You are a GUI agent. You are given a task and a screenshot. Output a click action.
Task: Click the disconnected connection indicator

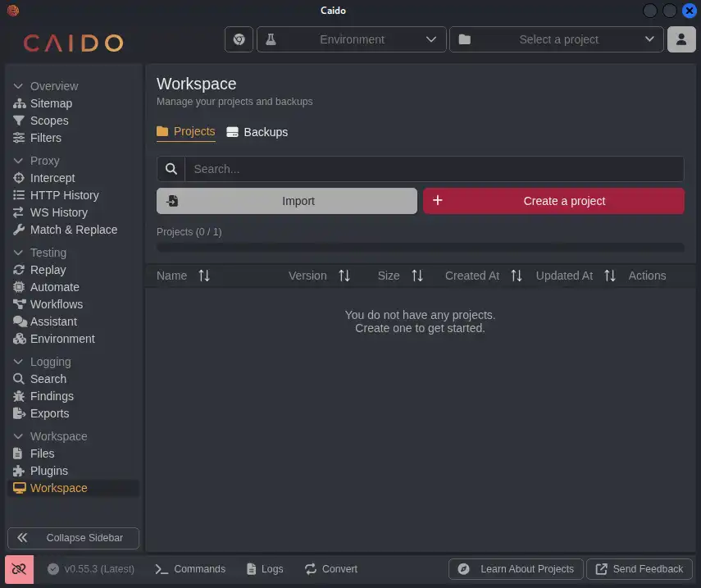click(18, 568)
